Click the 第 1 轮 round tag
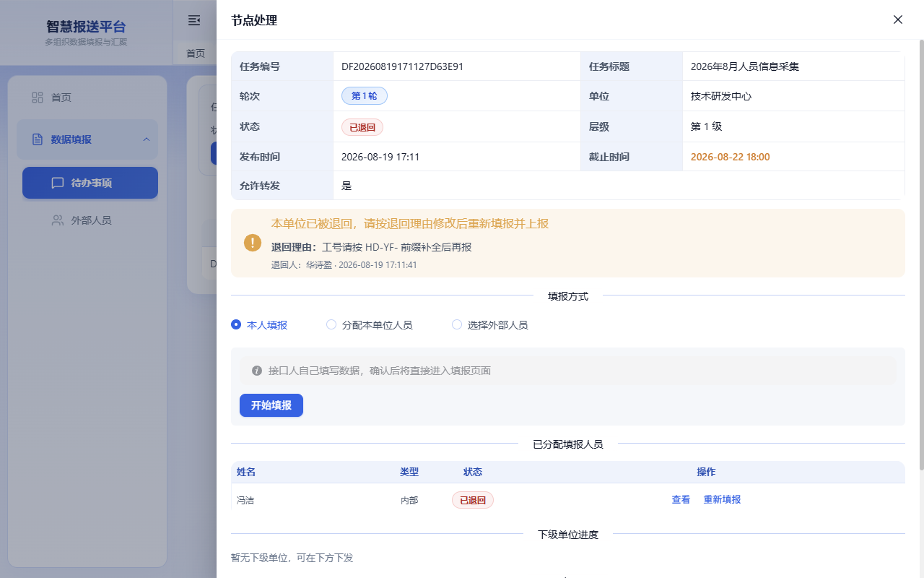The width and height of the screenshot is (924, 578). pos(365,96)
